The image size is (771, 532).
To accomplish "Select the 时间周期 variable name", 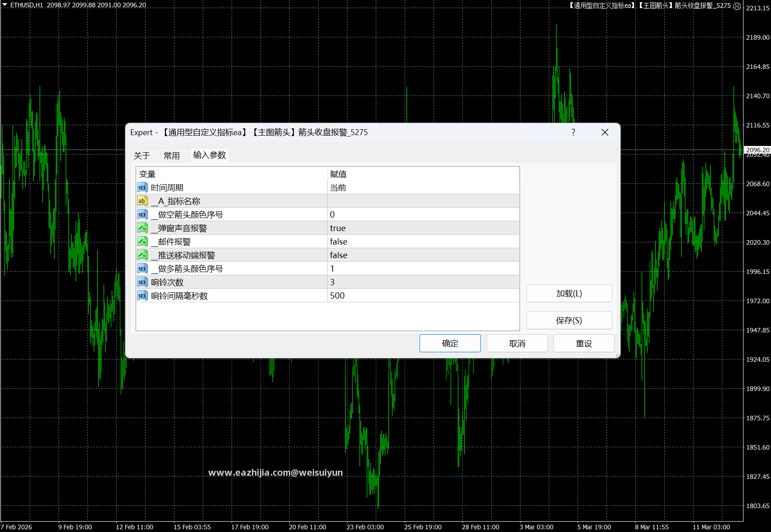I will point(167,187).
